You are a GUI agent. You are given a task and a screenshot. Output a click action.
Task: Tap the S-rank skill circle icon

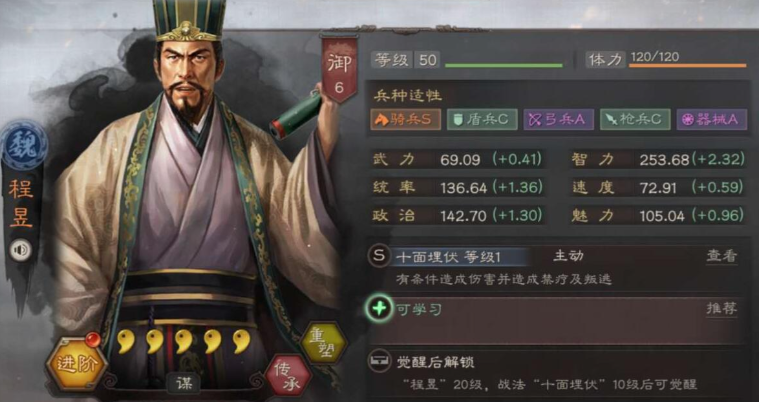[379, 257]
